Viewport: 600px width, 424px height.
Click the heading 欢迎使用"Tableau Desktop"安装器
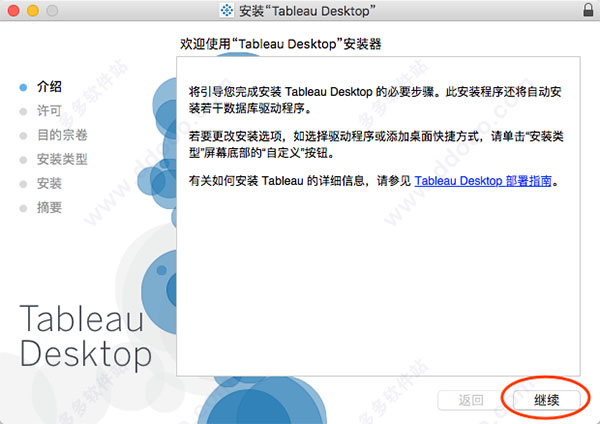(280, 44)
